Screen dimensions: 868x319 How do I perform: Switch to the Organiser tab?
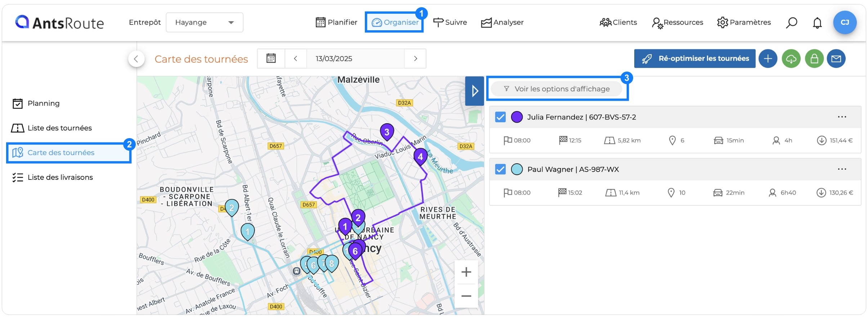tap(395, 22)
